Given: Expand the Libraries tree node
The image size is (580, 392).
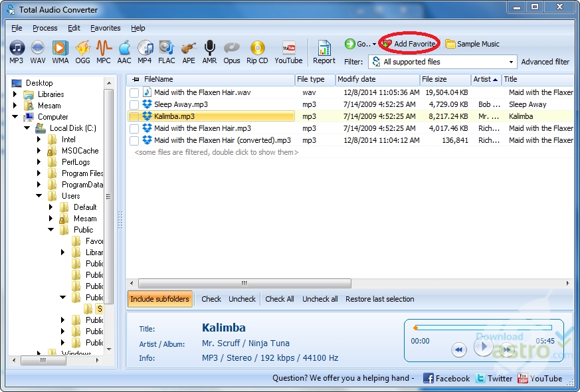Looking at the screenshot, I should (15, 94).
